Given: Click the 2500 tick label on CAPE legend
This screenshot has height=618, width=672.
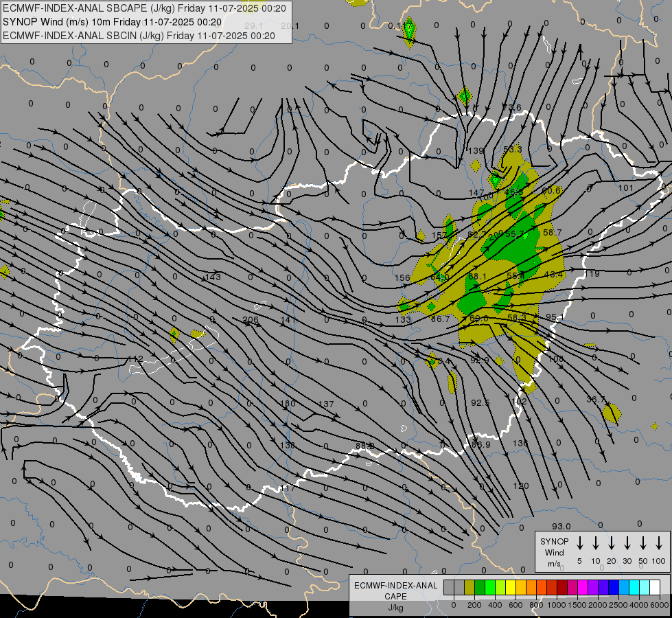Looking at the screenshot, I should [x=618, y=605].
